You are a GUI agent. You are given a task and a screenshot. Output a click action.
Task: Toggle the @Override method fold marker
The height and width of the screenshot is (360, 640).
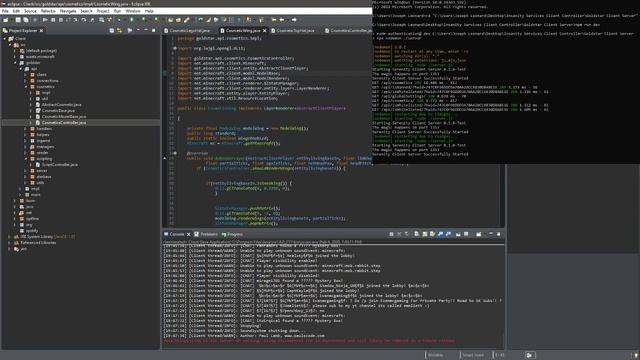[x=175, y=153]
